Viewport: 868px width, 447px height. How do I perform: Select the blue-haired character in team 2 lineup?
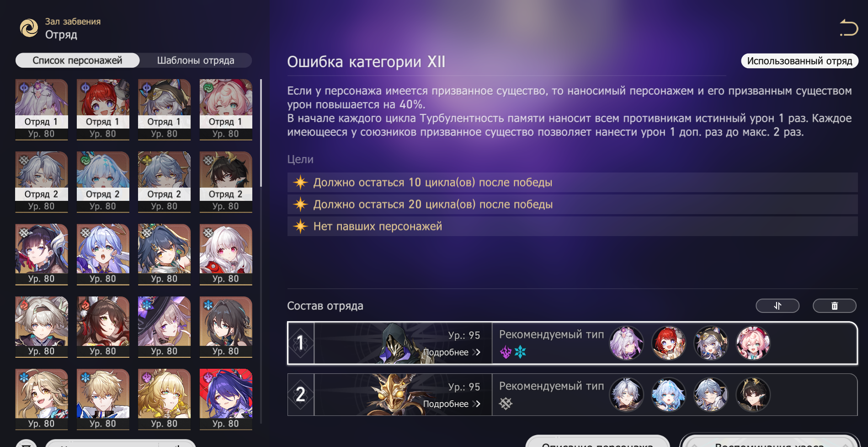pyautogui.click(x=668, y=394)
